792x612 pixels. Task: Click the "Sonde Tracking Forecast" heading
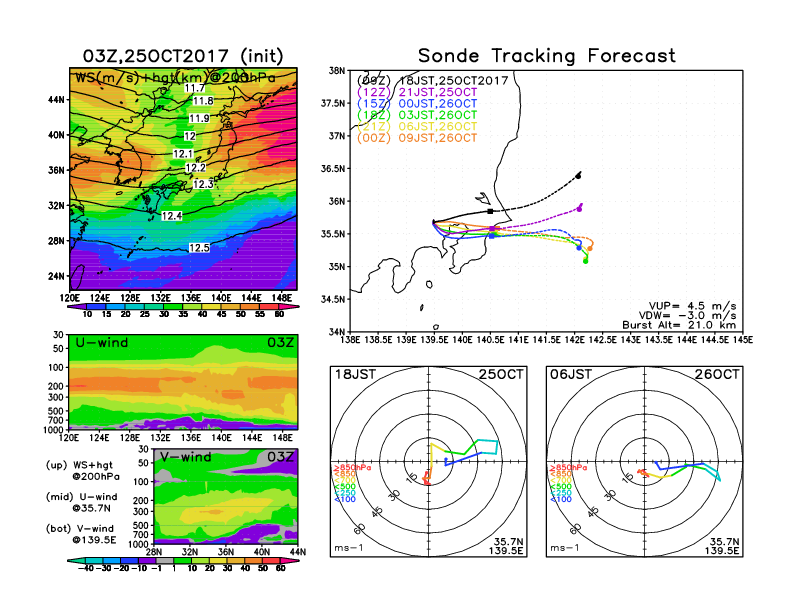pos(547,56)
